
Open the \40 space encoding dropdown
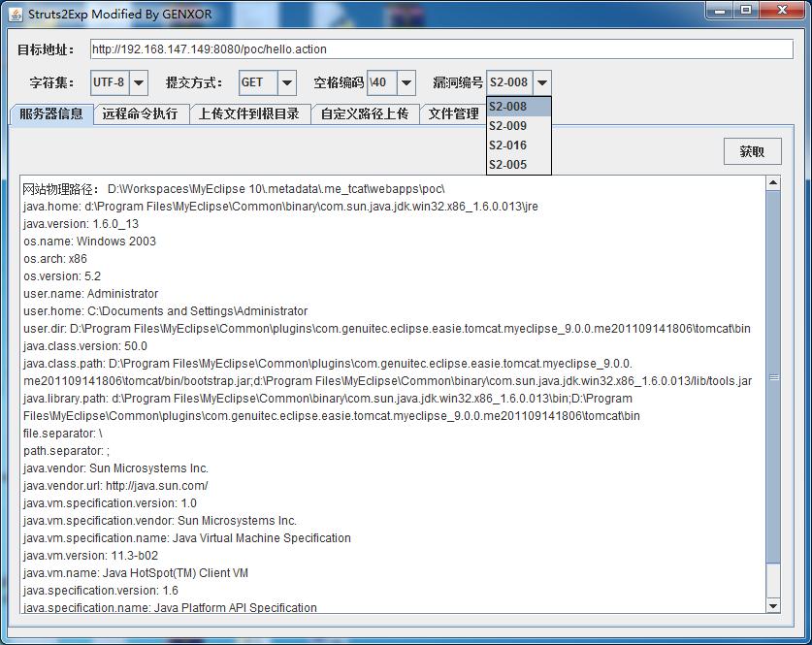pyautogui.click(x=406, y=82)
